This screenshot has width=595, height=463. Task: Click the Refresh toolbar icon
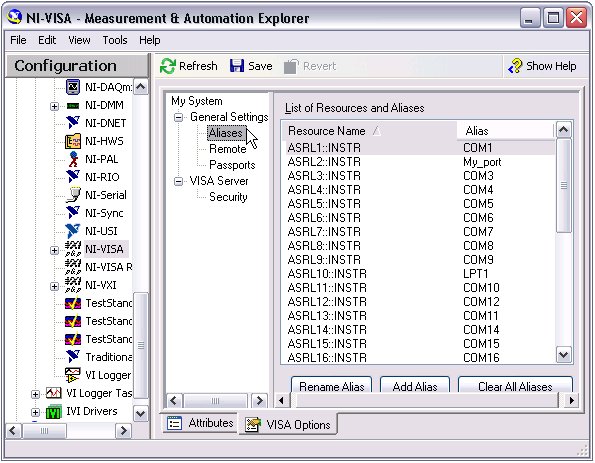point(167,66)
